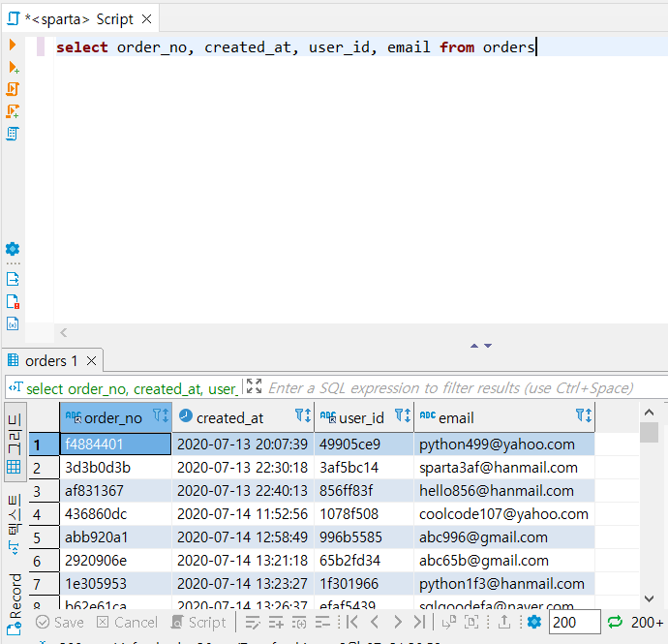
Task: Select the order_no cell 2920906e
Action: 115,561
